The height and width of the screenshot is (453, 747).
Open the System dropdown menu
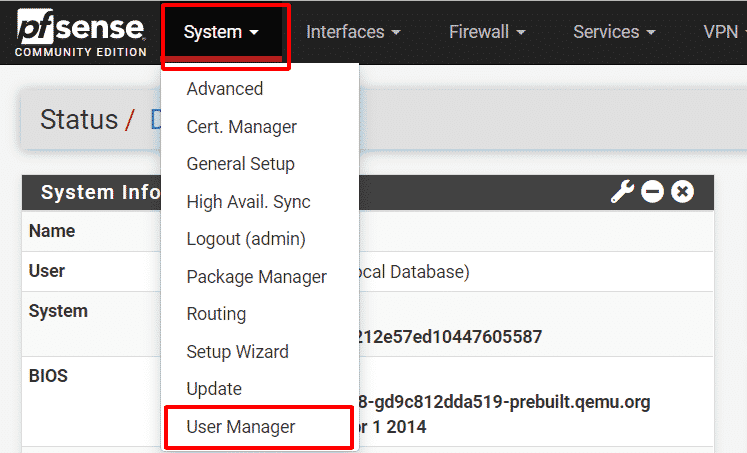pyautogui.click(x=222, y=32)
